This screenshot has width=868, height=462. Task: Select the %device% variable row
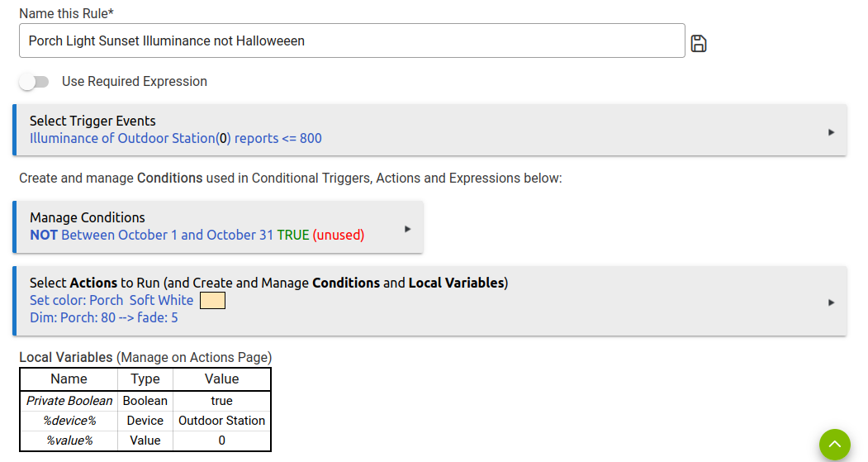145,421
